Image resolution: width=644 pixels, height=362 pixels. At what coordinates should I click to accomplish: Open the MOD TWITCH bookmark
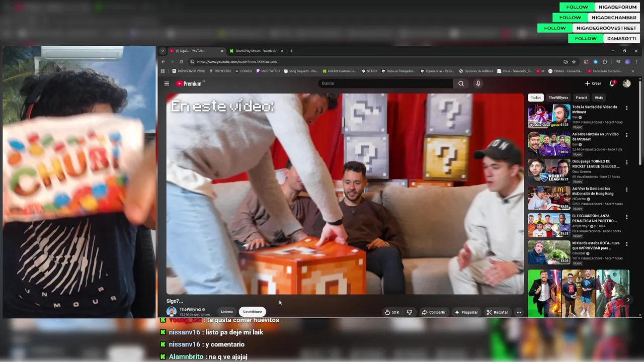(x=268, y=71)
